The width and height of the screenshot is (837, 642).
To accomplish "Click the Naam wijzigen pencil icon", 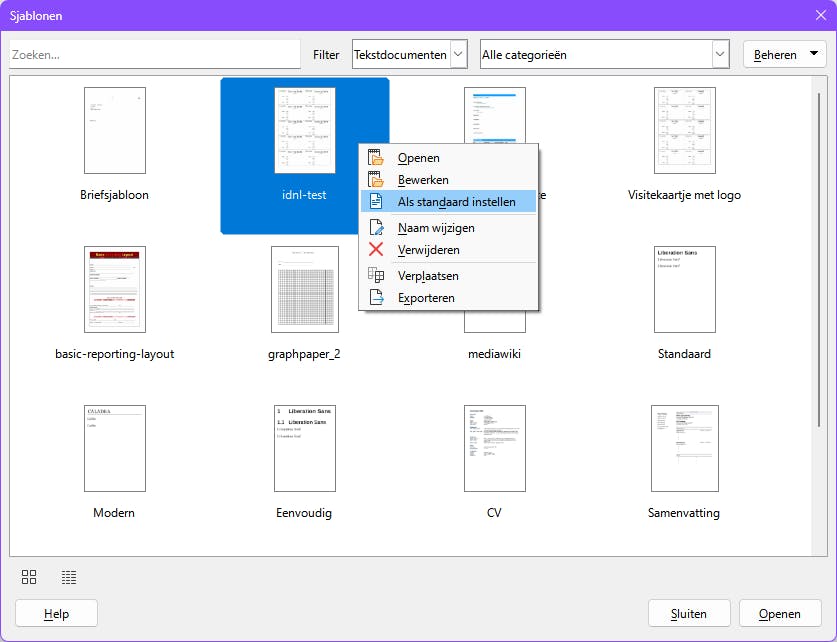I will pyautogui.click(x=376, y=228).
